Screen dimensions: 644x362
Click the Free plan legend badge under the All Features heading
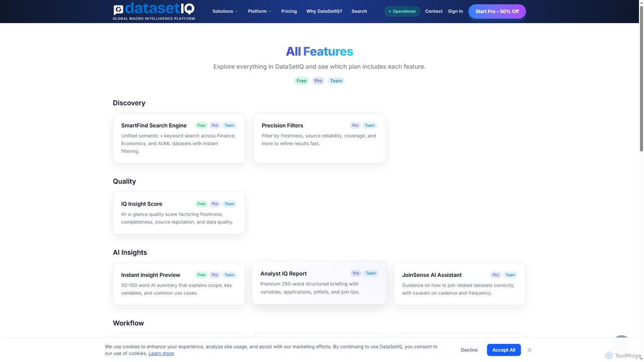point(301,80)
